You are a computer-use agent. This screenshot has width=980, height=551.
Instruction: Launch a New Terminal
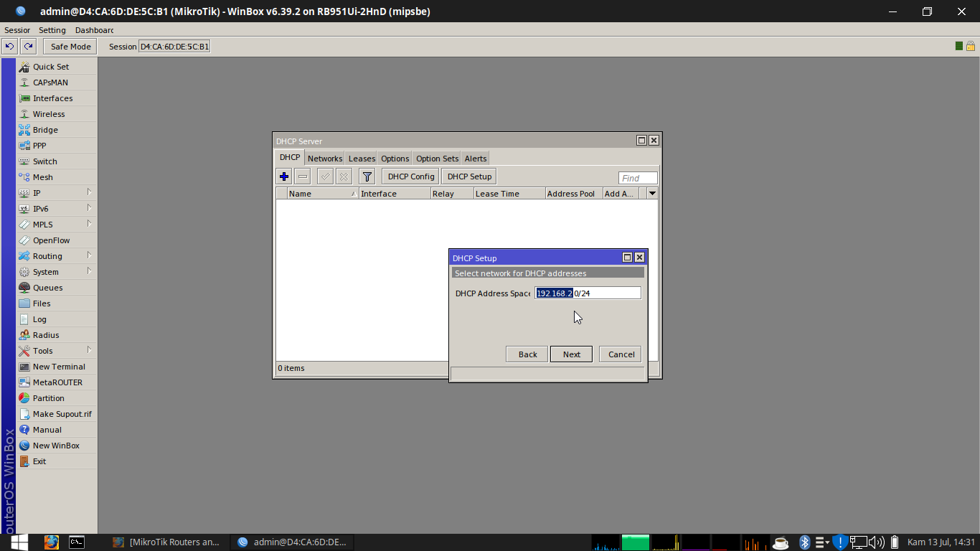point(57,367)
